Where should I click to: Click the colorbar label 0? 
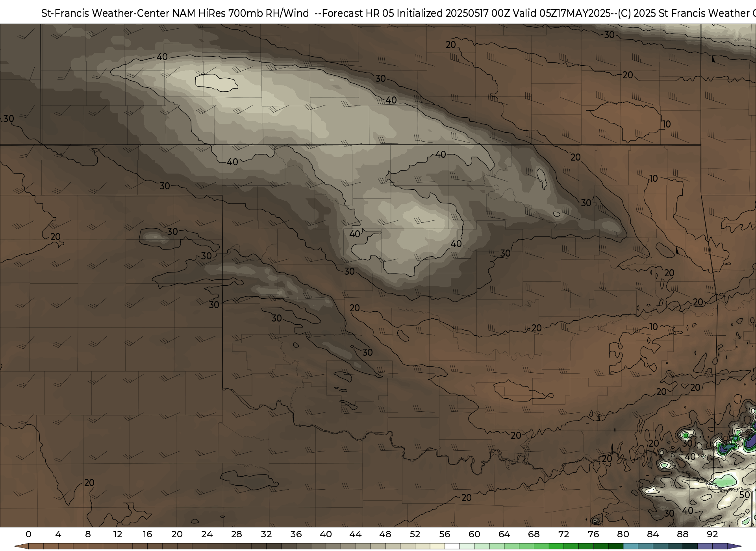pyautogui.click(x=28, y=534)
